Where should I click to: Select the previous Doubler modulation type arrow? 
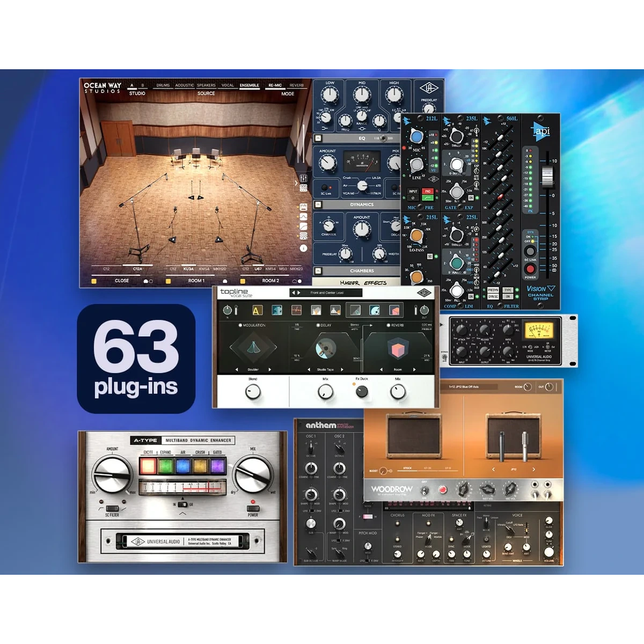click(237, 370)
